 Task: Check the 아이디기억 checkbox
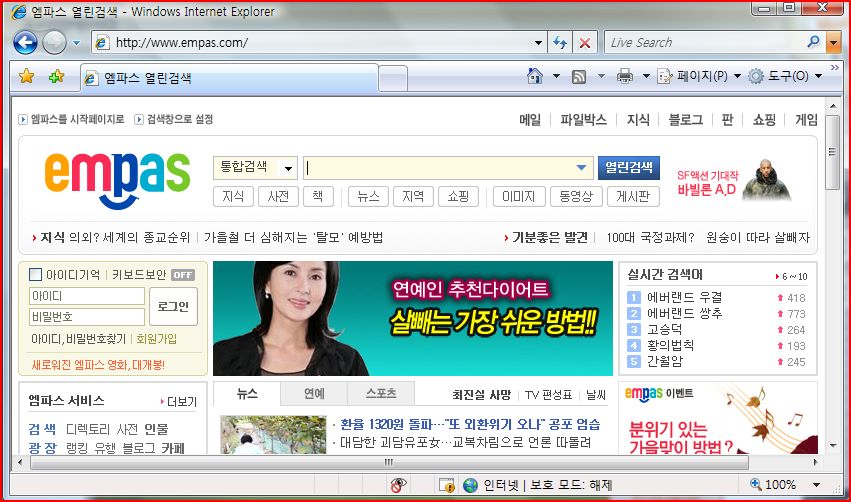point(35,275)
